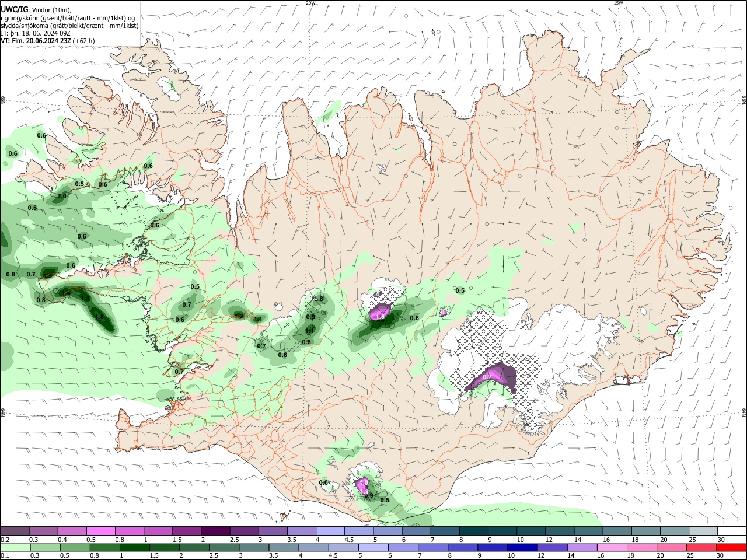Select the deep navy 10 mm rain swatch

[x=522, y=547]
